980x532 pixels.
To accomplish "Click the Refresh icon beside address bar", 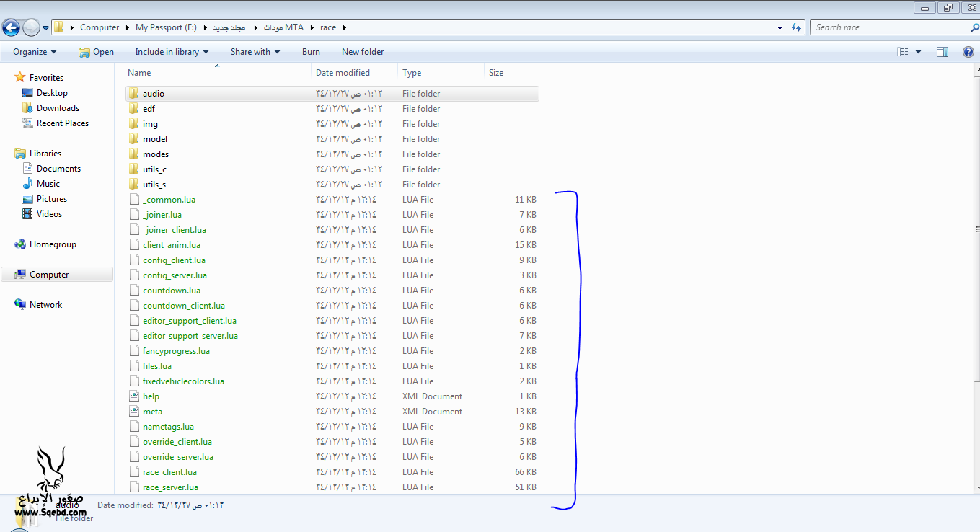I will (x=796, y=27).
